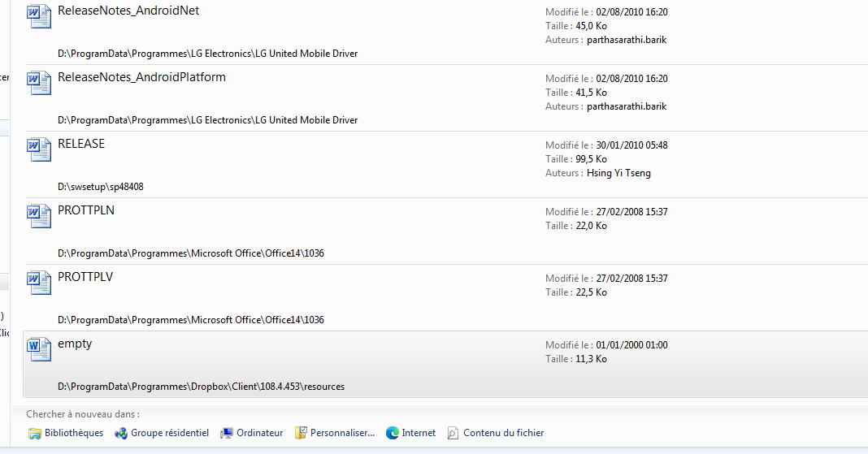Select the RELEASE document's Word icon
Screen dimensions: 868x454
click(39, 149)
